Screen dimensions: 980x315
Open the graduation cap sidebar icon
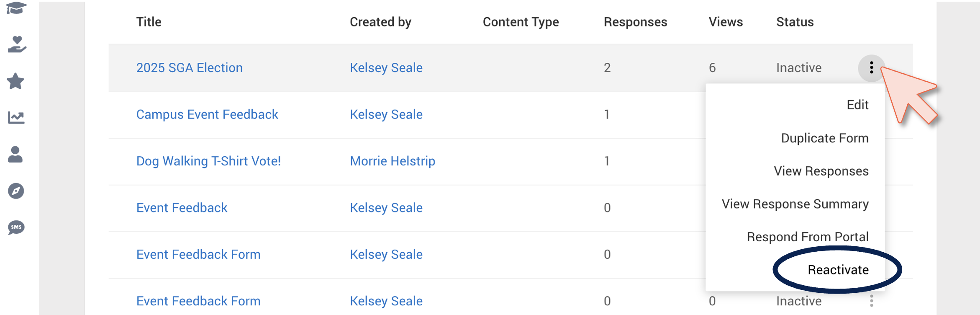16,8
